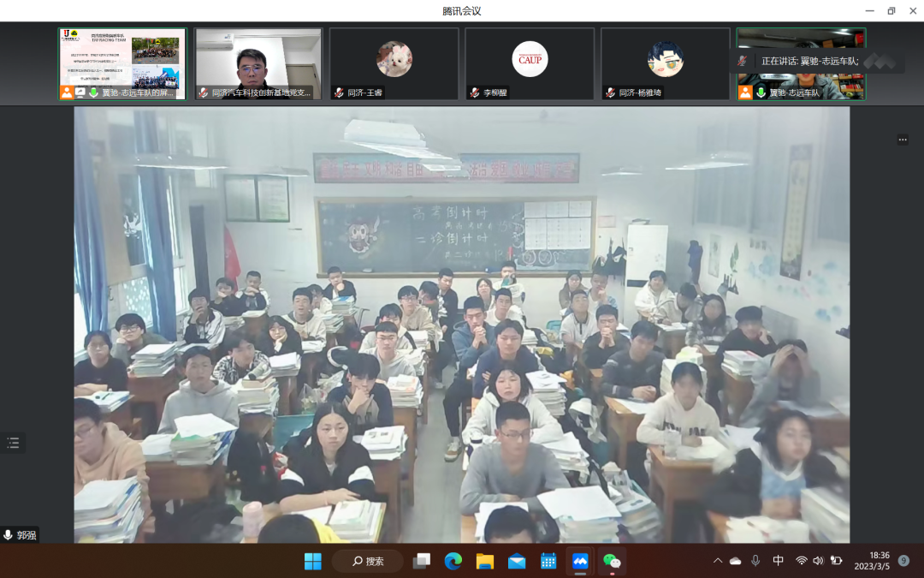Open the Calendar app in taskbar
The height and width of the screenshot is (578, 924).
point(548,561)
